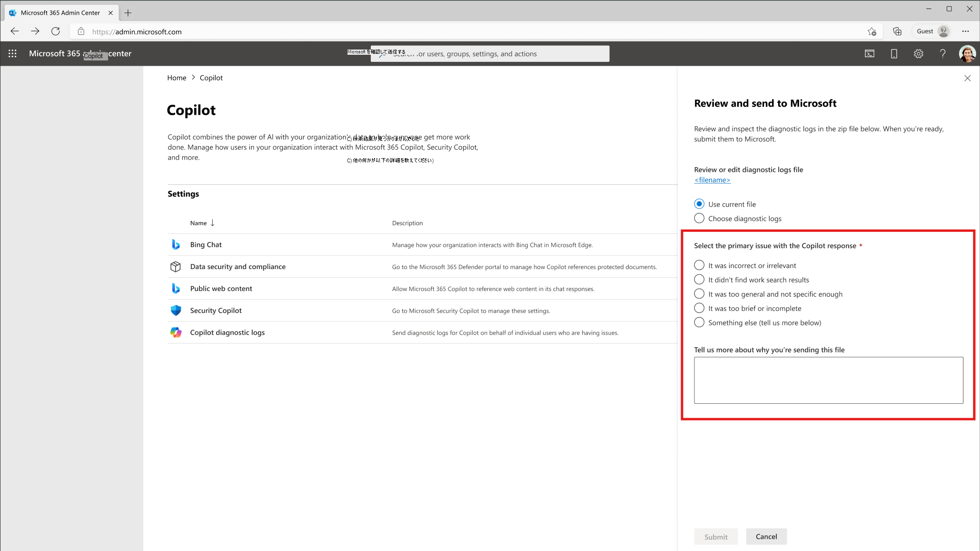Click browser favorites star icon
This screenshot has width=980, height=551.
(871, 31)
